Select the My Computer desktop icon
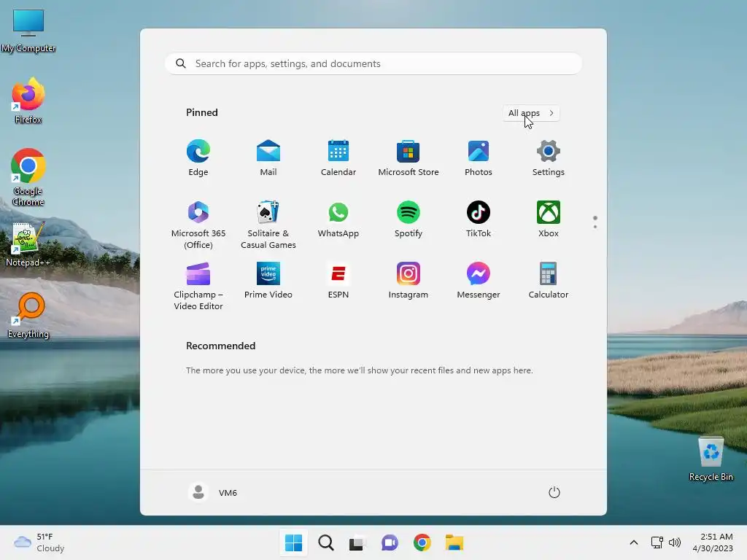The image size is (747, 560). pyautogui.click(x=28, y=31)
